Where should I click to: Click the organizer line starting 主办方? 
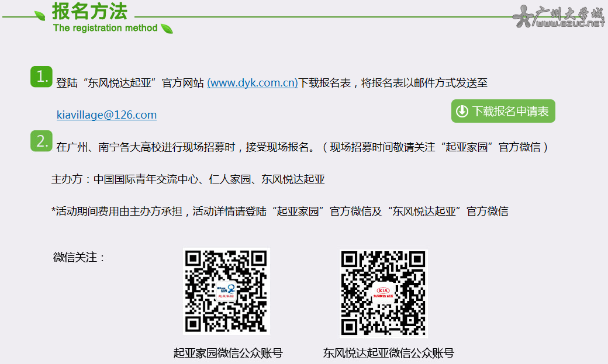coord(188,179)
